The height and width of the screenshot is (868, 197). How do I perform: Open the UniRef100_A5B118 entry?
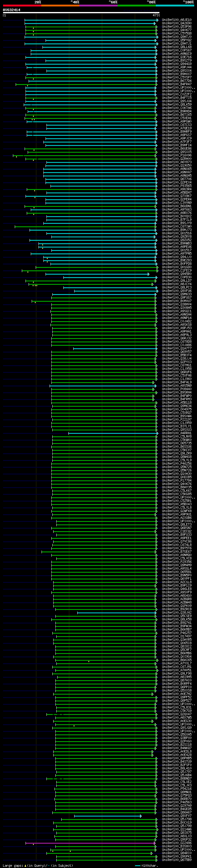point(177,403)
